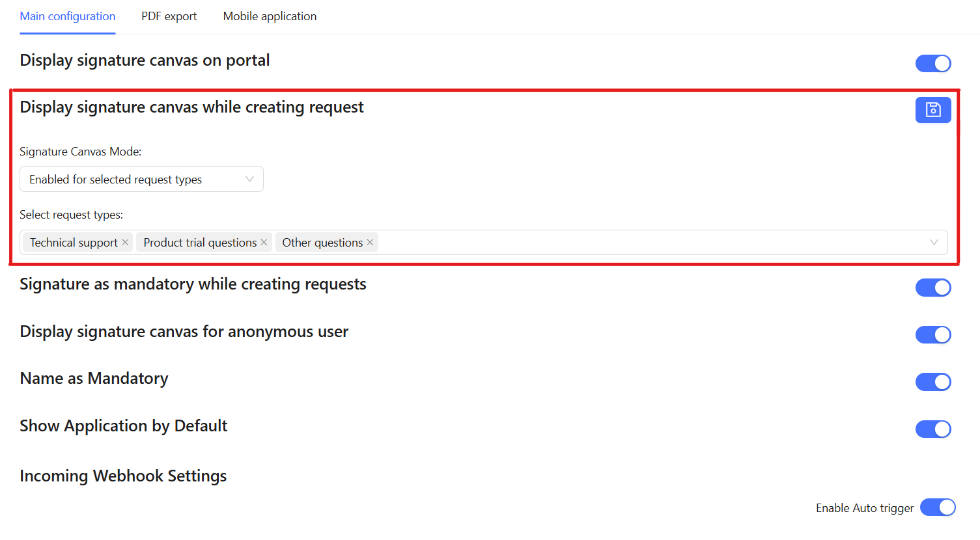Click the Signature Canvas Mode chevron arrow
Image resolution: width=980 pixels, height=540 pixels.
(249, 180)
